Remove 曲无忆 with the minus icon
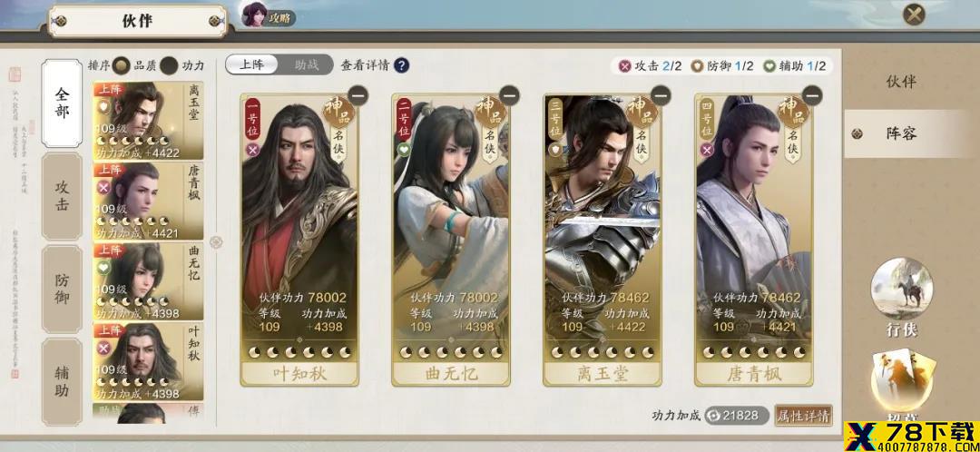The image size is (980, 452). point(509,95)
